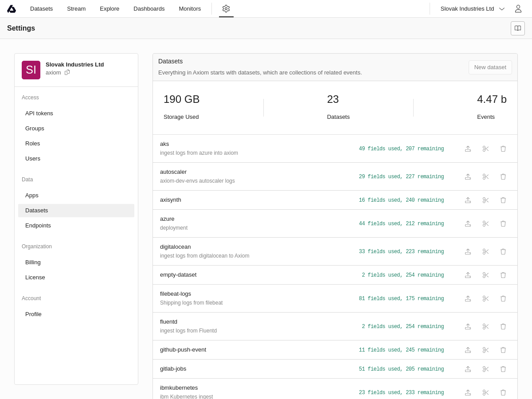Click the New dataset button
The image size is (532, 399).
tap(490, 67)
